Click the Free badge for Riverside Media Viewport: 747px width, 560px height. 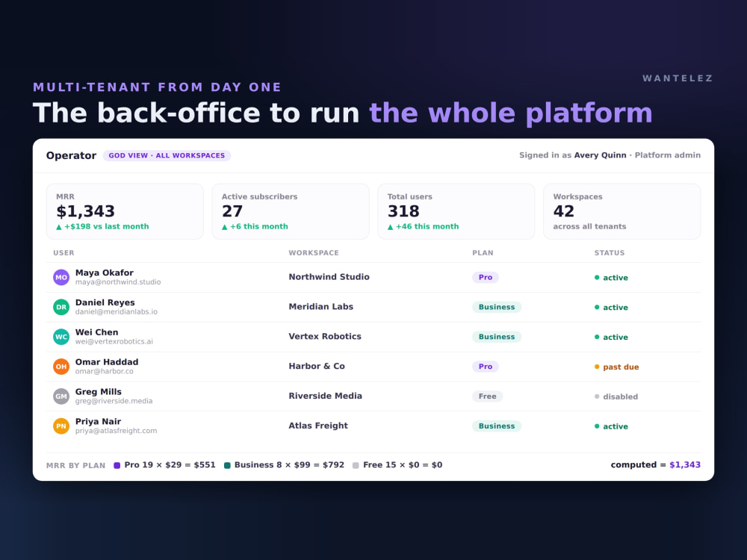(487, 396)
